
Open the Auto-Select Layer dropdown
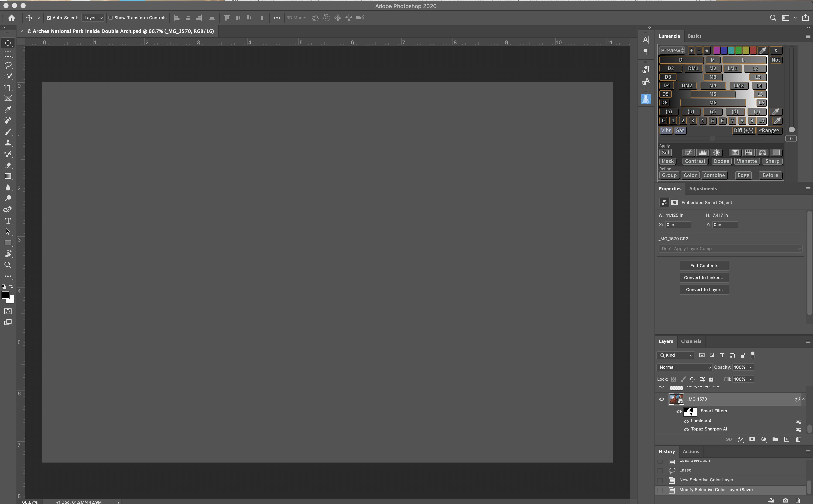tap(93, 18)
